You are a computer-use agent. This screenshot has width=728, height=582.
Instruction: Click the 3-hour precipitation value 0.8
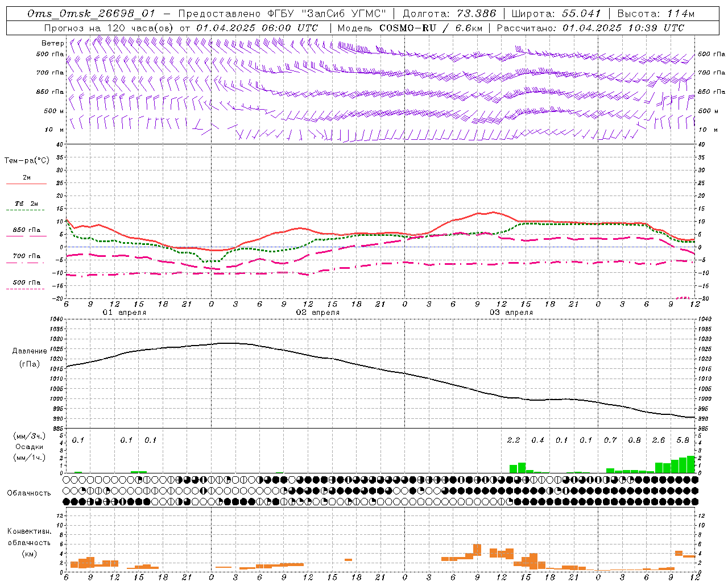[634, 440]
